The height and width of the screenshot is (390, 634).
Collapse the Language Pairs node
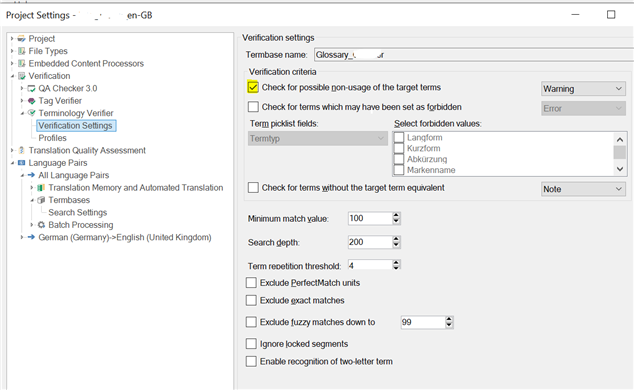12,163
